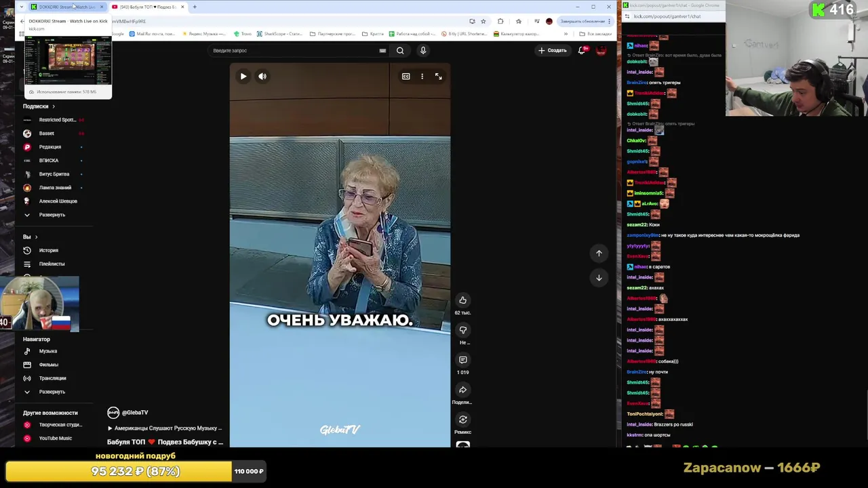Open the browser extensions puzzle icon
The height and width of the screenshot is (488, 868).
(500, 21)
